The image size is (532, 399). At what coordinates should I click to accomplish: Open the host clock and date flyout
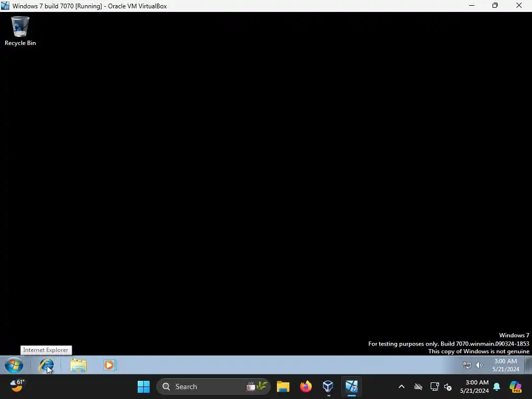(474, 387)
